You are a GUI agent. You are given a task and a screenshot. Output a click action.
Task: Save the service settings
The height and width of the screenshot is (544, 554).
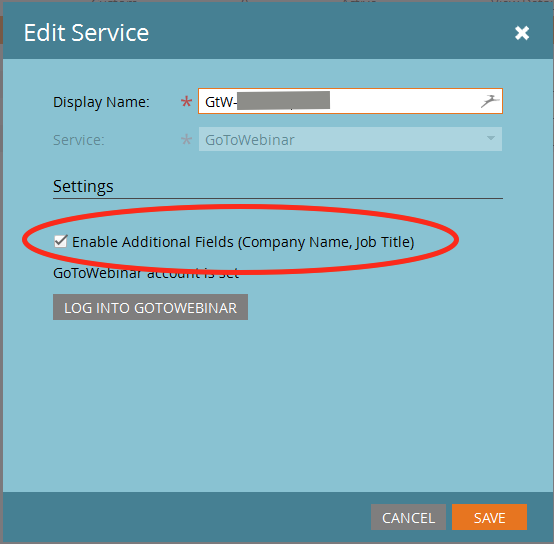coord(489,518)
